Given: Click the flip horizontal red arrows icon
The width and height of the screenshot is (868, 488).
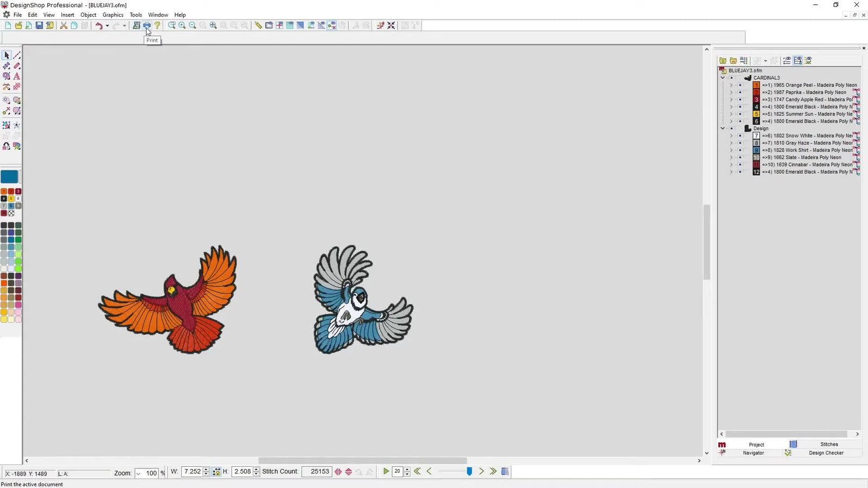Looking at the screenshot, I should pos(338,472).
